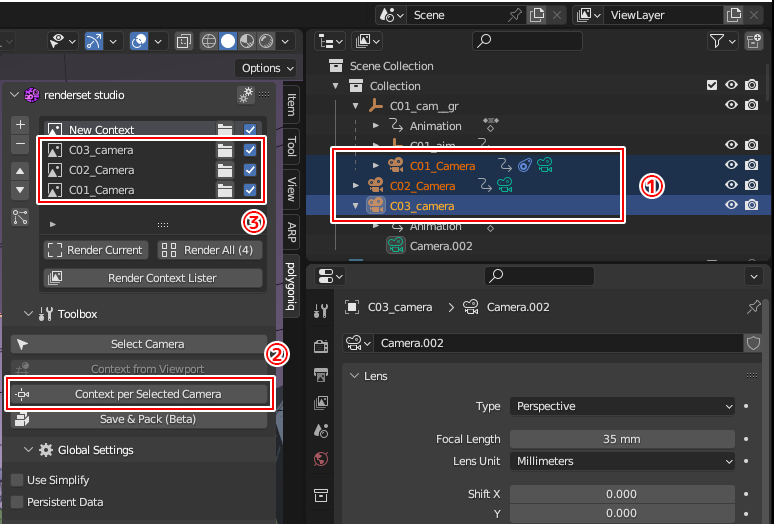
Task: Open the Tool properties tab icon
Action: (321, 311)
